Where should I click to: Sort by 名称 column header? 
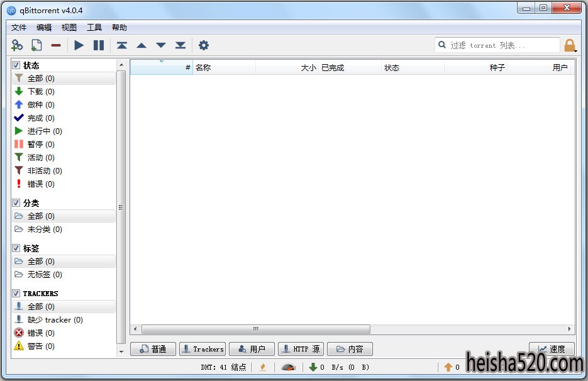coord(225,67)
